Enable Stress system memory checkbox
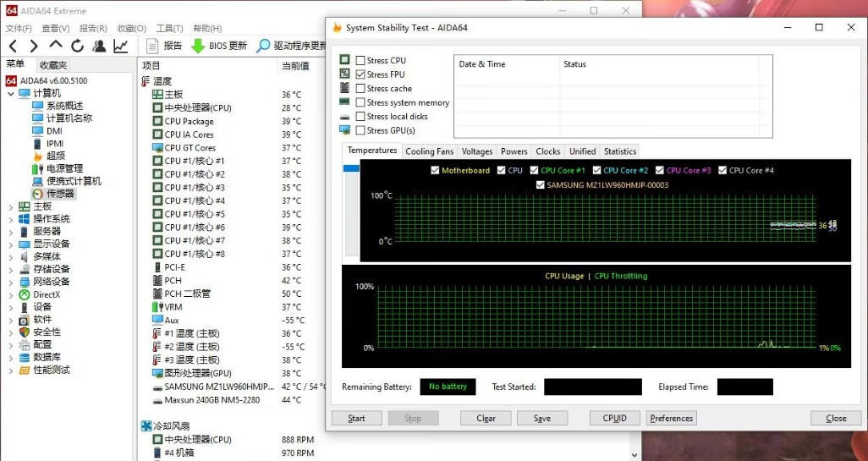 coord(360,102)
